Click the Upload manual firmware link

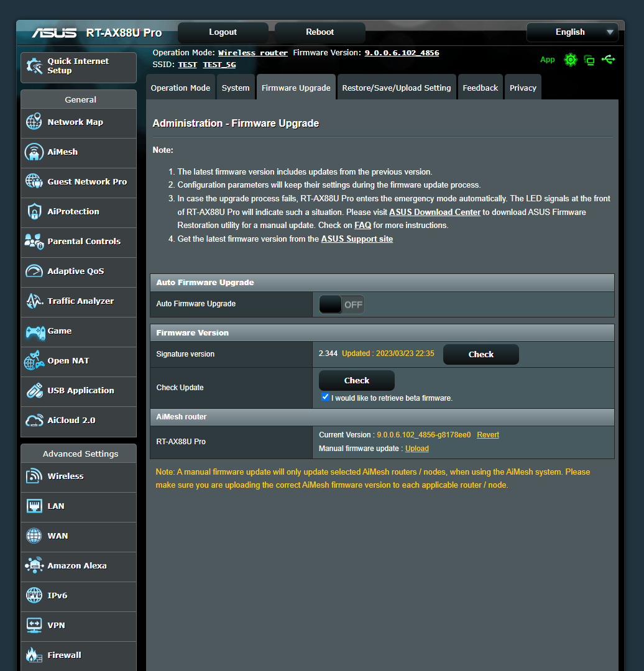click(417, 449)
